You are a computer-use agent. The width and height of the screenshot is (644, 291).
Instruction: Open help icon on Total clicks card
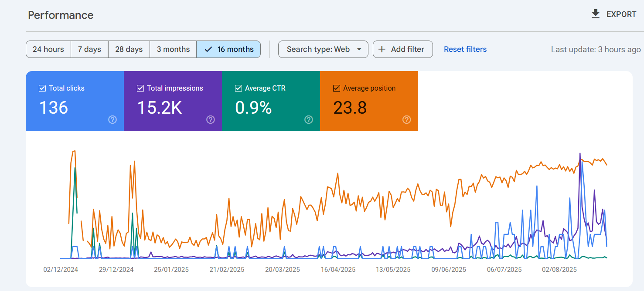[112, 119]
